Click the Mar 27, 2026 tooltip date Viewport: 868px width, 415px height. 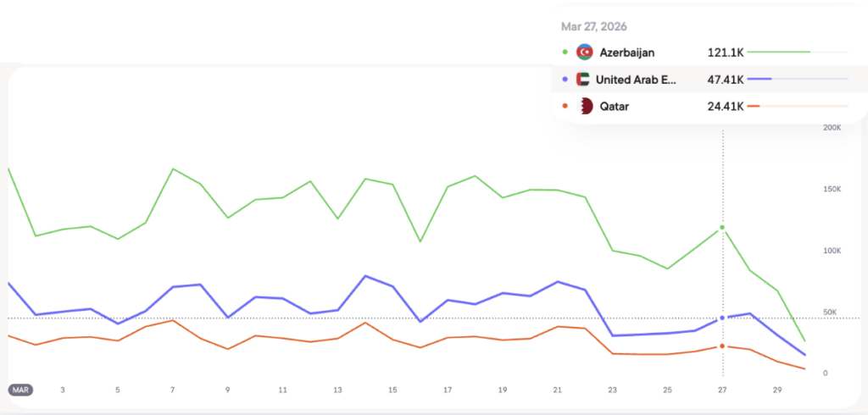(x=593, y=26)
